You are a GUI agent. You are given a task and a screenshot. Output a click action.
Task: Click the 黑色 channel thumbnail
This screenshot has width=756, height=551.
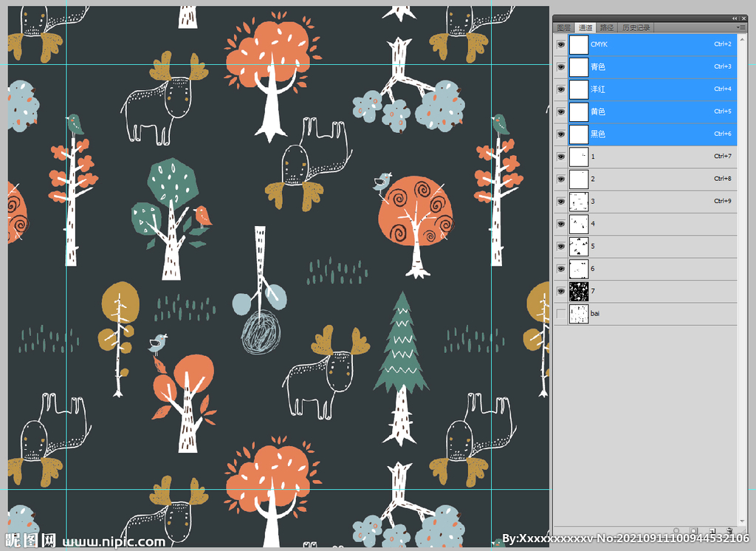tap(579, 134)
